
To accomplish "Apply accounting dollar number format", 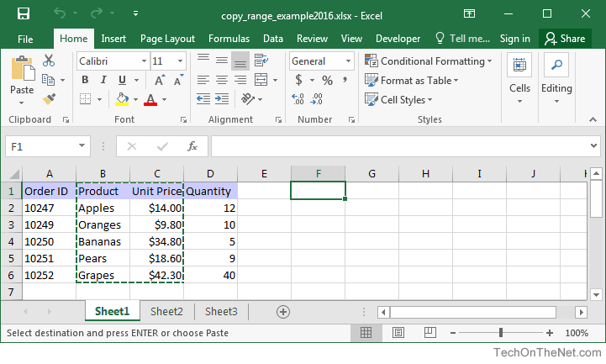I will 298,80.
